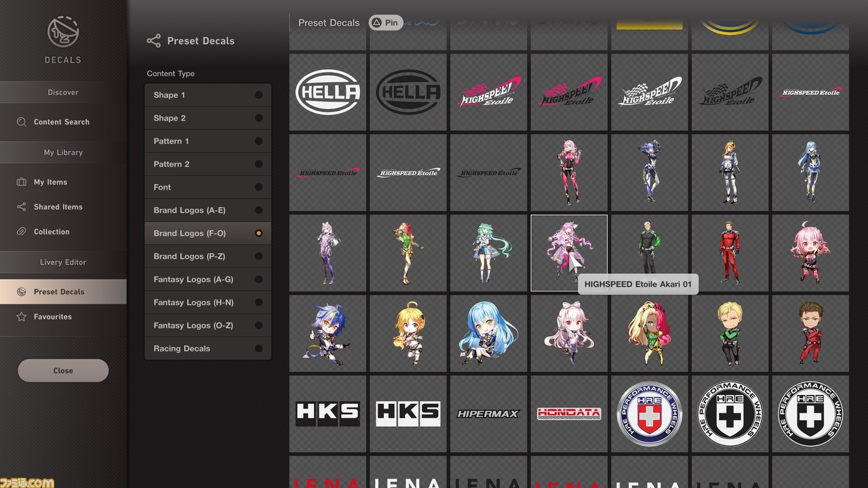868x488 pixels.
Task: Select the pink HIGHSPEED Etoile checkered-flag decal
Action: [x=489, y=92]
